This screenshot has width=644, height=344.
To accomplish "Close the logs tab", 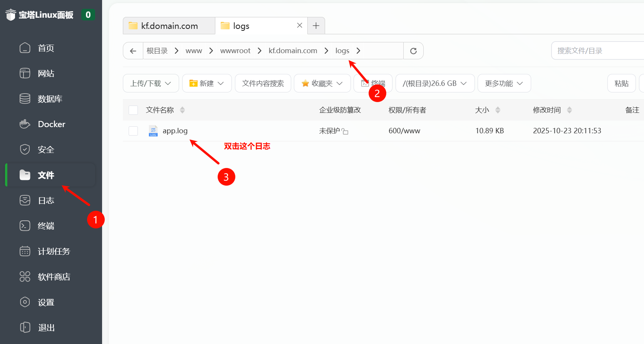I will click(x=299, y=25).
